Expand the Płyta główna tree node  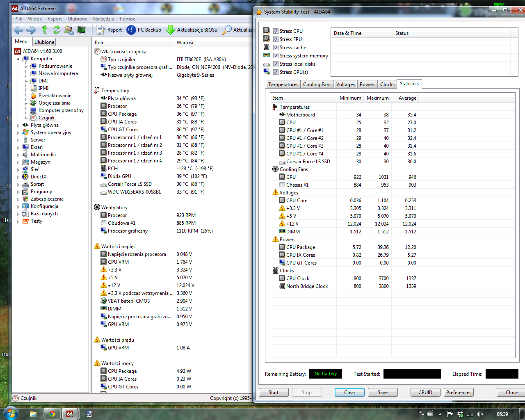18,126
